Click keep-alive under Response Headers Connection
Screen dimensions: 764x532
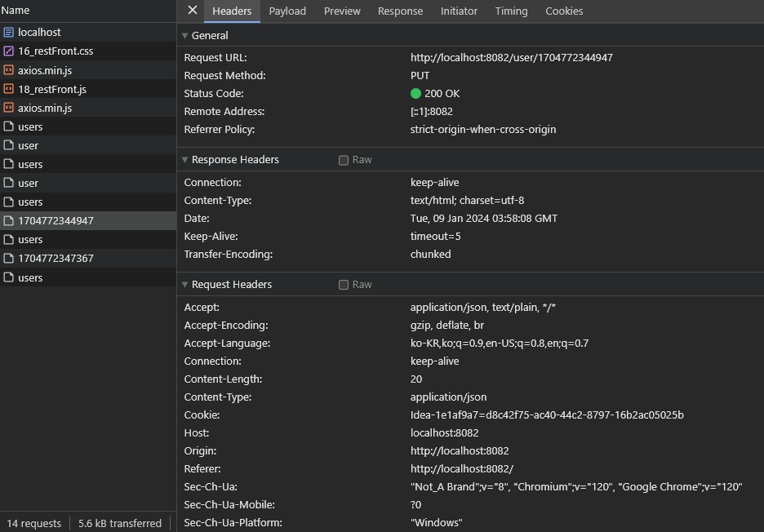point(434,183)
